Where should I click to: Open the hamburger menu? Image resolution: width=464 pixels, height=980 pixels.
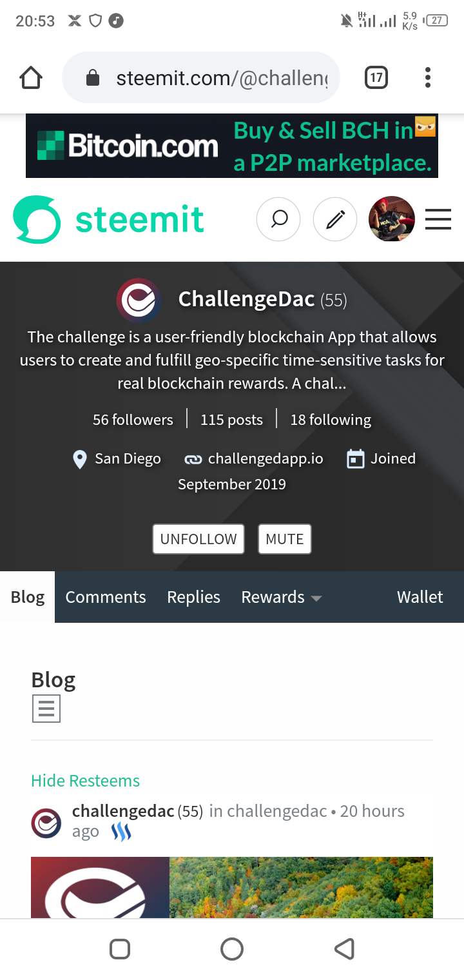click(x=438, y=219)
